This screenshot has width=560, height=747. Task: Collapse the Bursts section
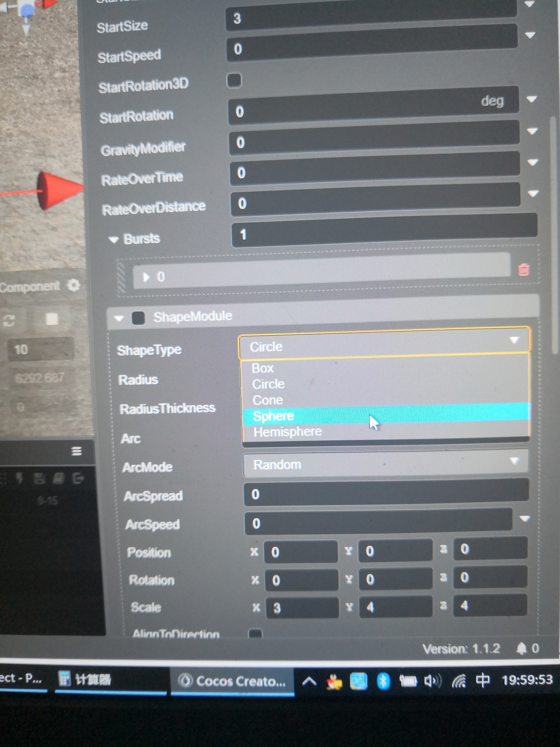coord(113,240)
